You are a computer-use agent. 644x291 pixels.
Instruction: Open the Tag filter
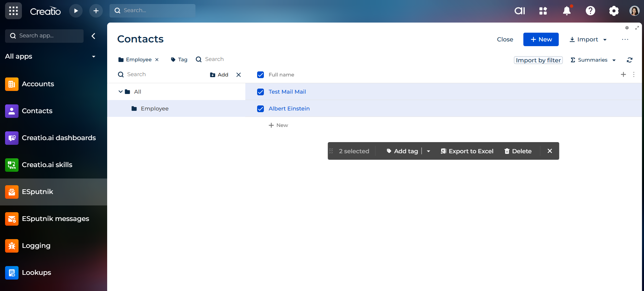pyautogui.click(x=179, y=60)
